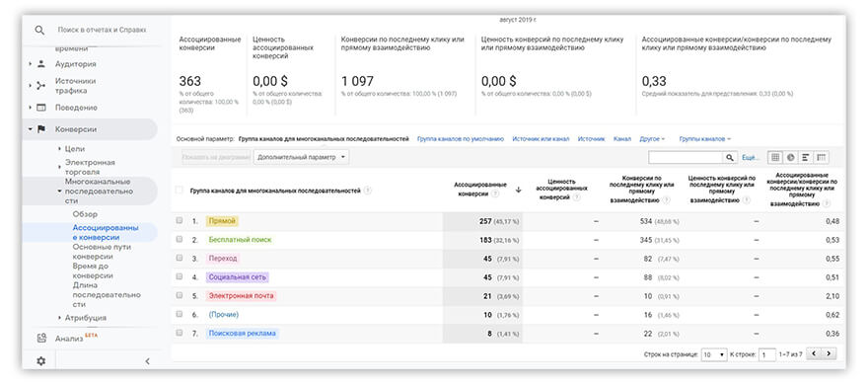Click the Прямой channel label
The width and height of the screenshot is (868, 387).
[222, 221]
